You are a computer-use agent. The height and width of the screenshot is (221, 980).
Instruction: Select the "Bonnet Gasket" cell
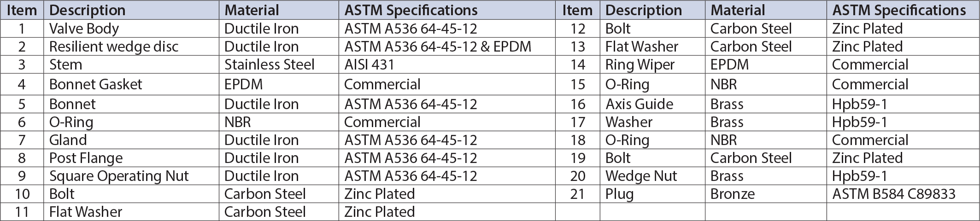point(95,84)
